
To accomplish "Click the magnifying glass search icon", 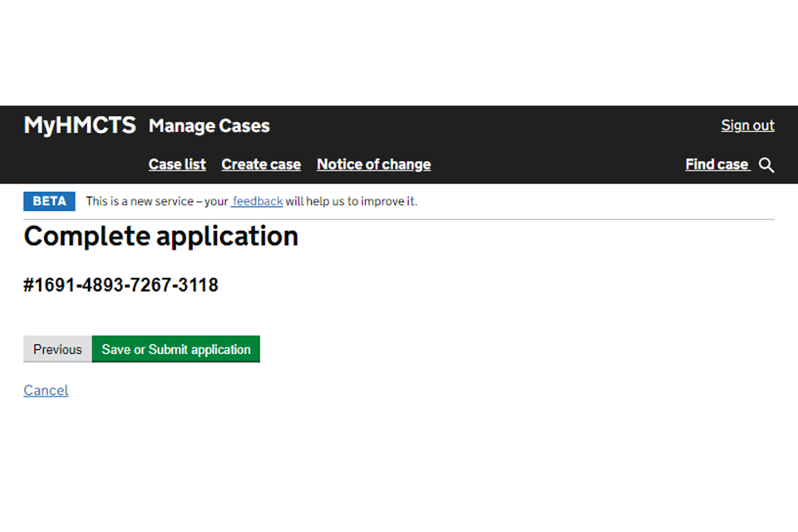I will [x=766, y=165].
